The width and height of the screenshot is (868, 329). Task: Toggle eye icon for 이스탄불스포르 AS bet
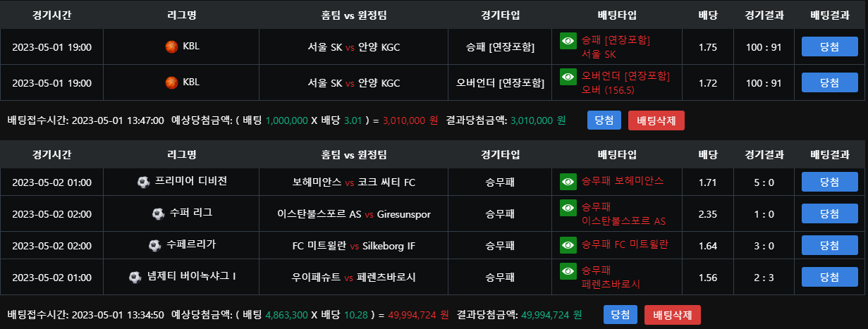(x=568, y=208)
